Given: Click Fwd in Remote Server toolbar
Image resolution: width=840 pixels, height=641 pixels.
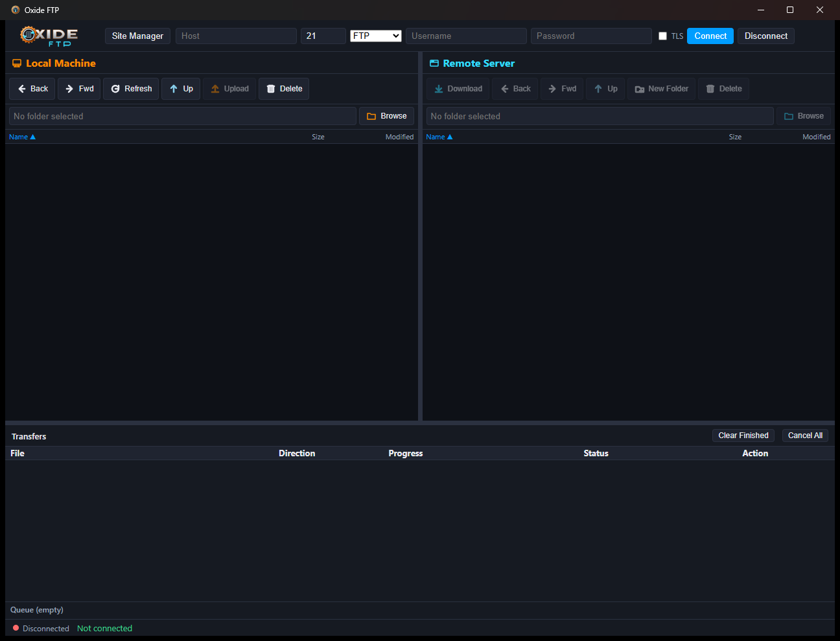Looking at the screenshot, I should coord(562,89).
